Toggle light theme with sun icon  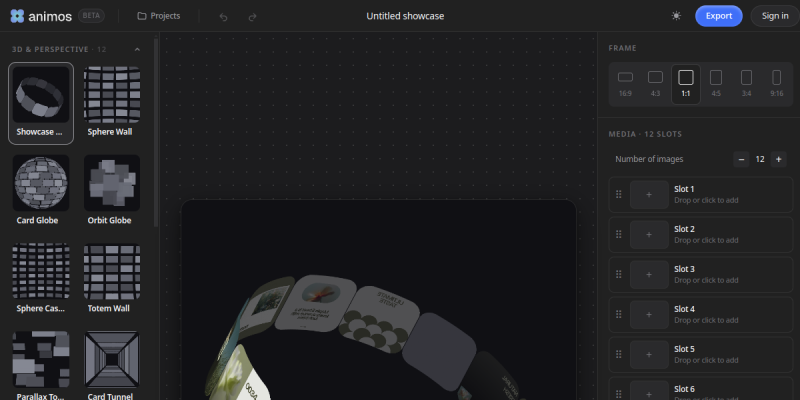tap(676, 16)
